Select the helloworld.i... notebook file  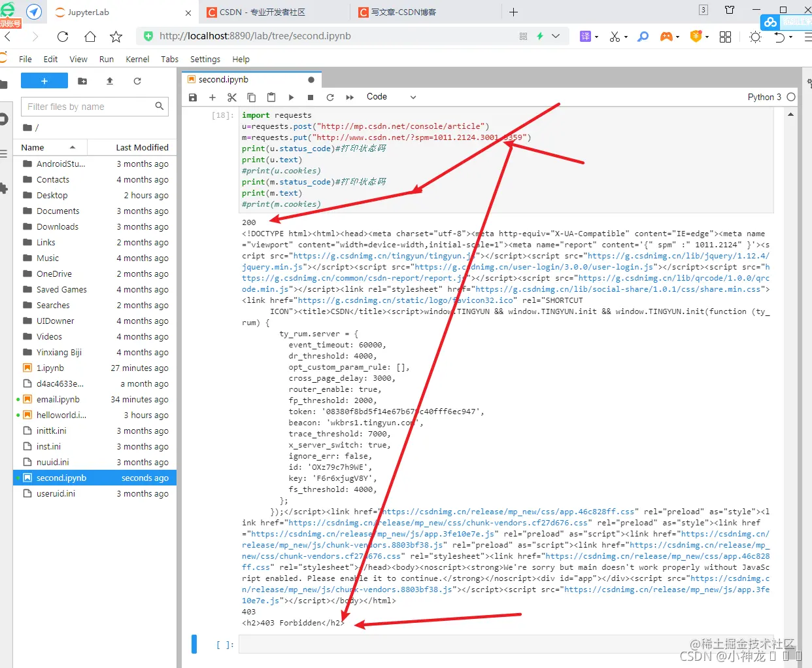tap(95, 415)
